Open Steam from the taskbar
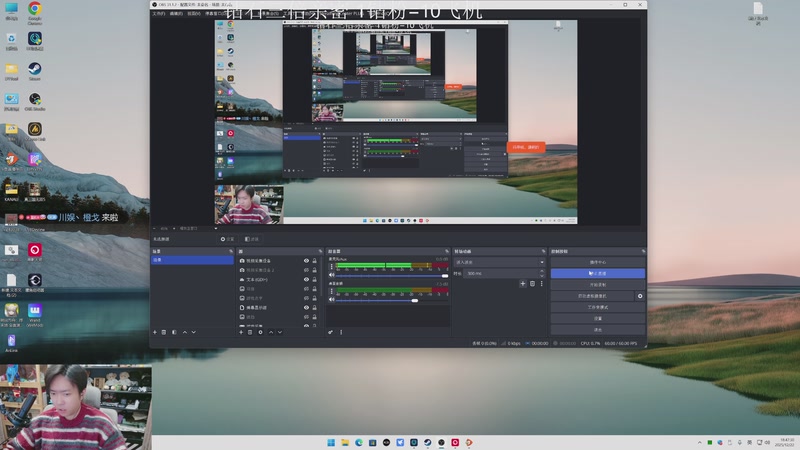800x450 pixels. point(428,442)
